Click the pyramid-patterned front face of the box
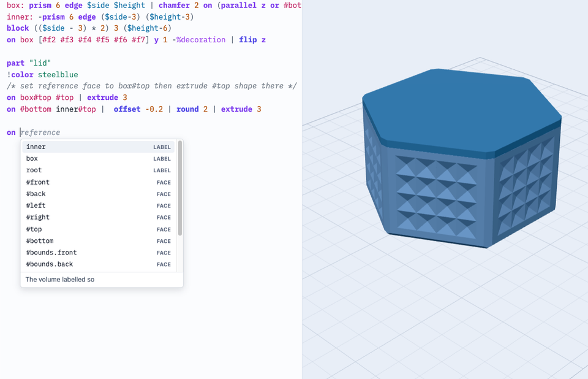The image size is (588, 379). [x=436, y=198]
